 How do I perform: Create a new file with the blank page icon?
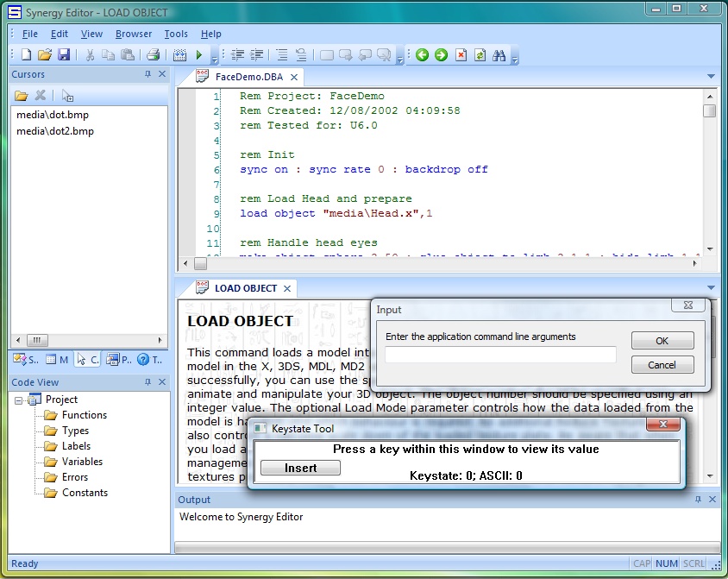[x=27, y=54]
